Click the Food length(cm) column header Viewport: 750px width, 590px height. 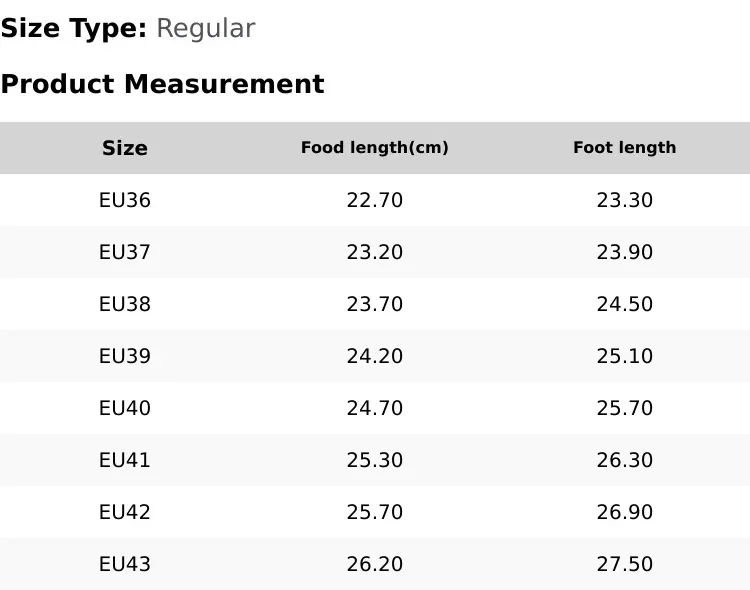pyautogui.click(x=375, y=147)
